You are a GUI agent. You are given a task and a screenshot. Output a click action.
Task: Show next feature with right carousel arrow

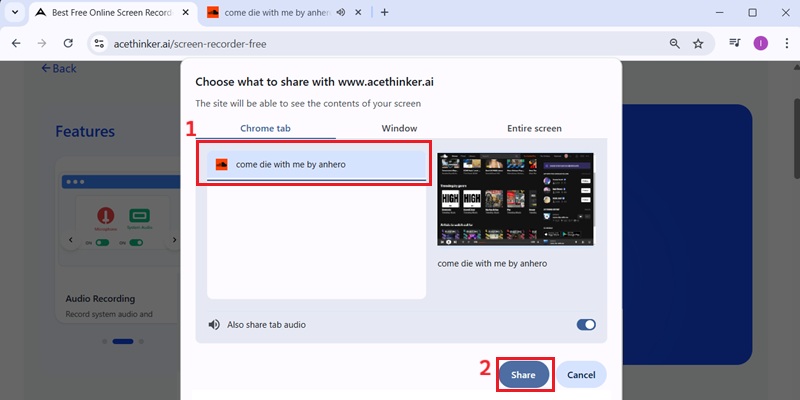174,240
